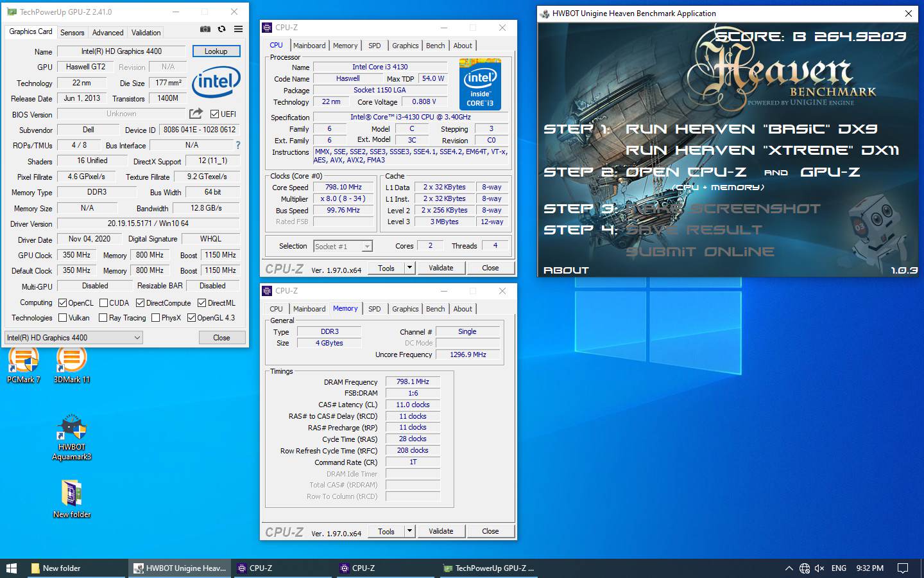Click the Close button in GPU-Z
Image resolution: width=924 pixels, height=578 pixels.
[x=221, y=337]
